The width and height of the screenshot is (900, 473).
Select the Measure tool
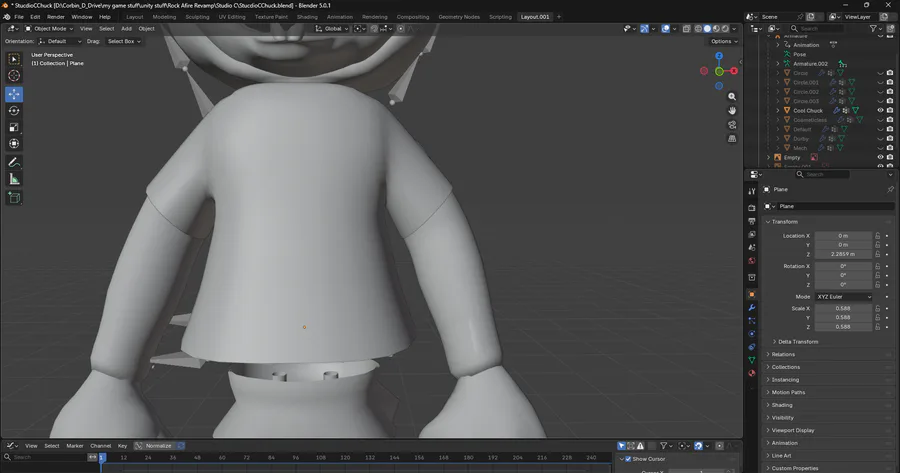tap(14, 179)
